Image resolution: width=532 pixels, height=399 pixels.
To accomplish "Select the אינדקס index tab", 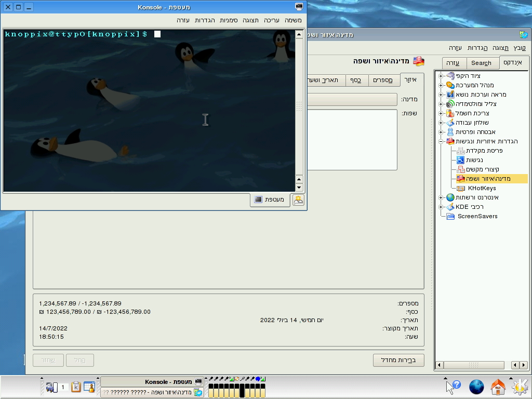I will [513, 62].
